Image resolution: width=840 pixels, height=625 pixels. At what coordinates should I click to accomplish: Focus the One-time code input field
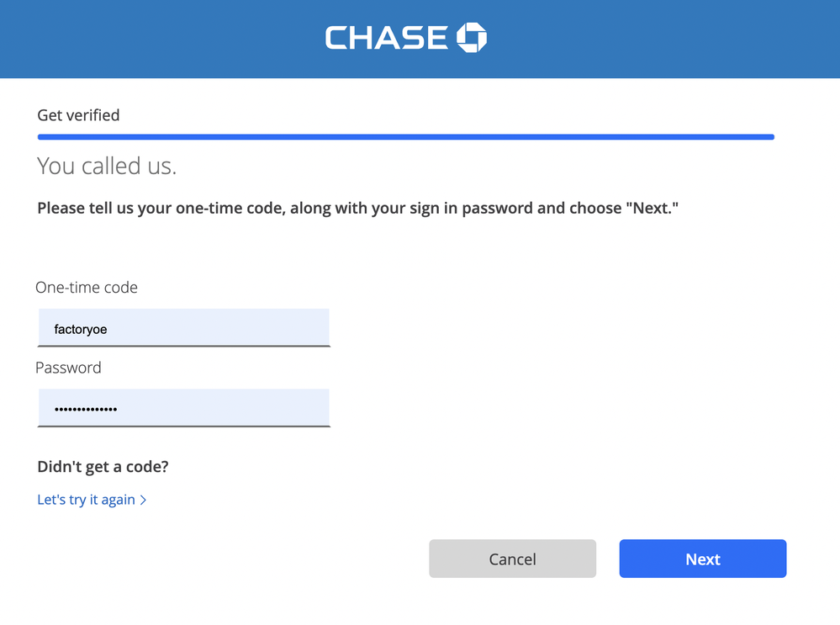[x=183, y=328]
